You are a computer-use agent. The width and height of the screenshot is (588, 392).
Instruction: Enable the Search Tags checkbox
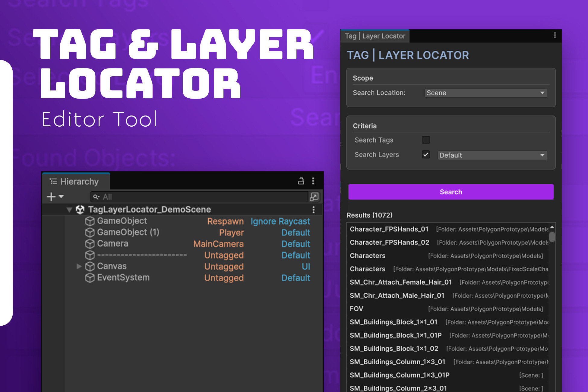[425, 140]
